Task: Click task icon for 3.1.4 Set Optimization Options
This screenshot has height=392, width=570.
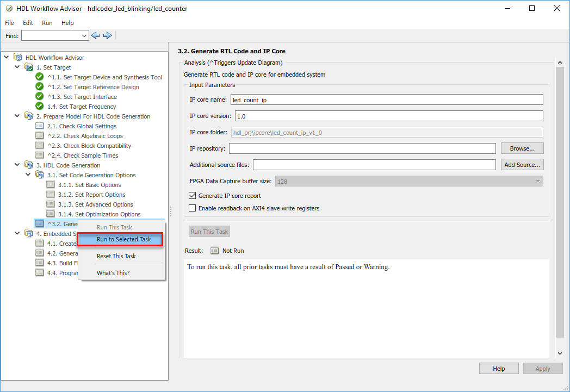Action: click(x=51, y=214)
